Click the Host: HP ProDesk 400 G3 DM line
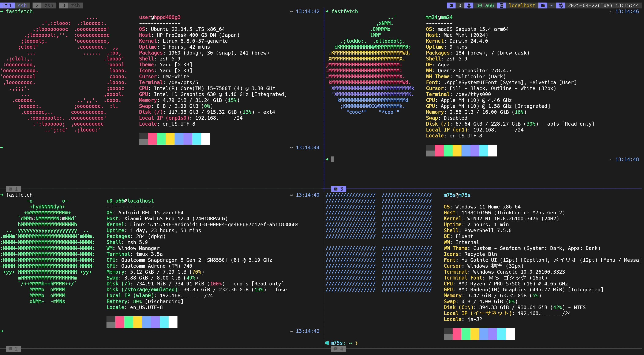This screenshot has height=355, width=644. click(x=189, y=35)
